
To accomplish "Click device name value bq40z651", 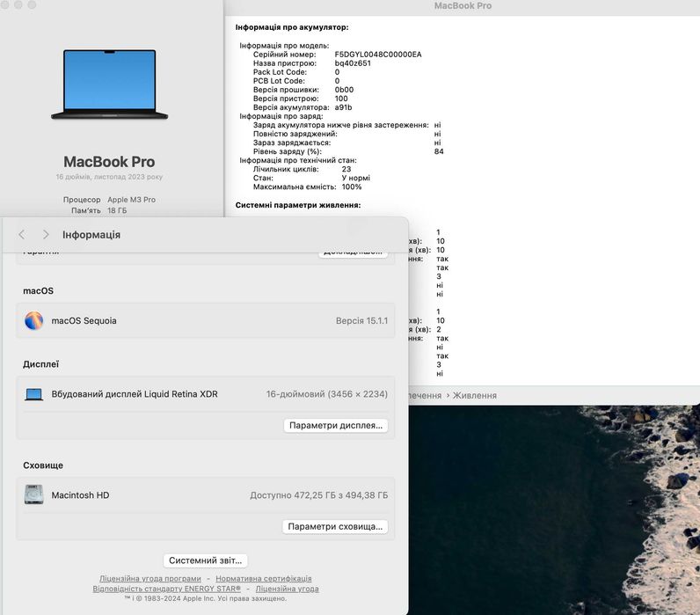I will coord(353,63).
